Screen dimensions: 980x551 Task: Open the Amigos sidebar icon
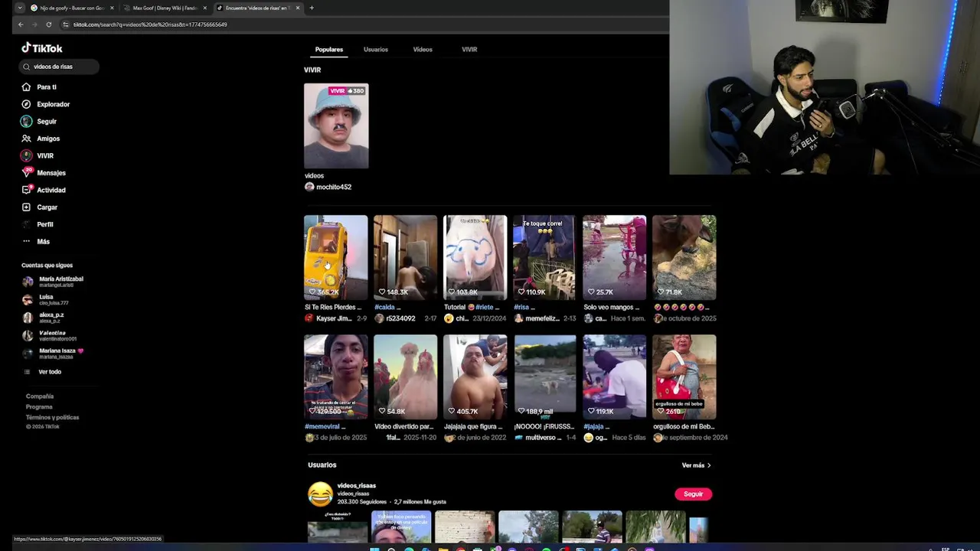pos(26,139)
